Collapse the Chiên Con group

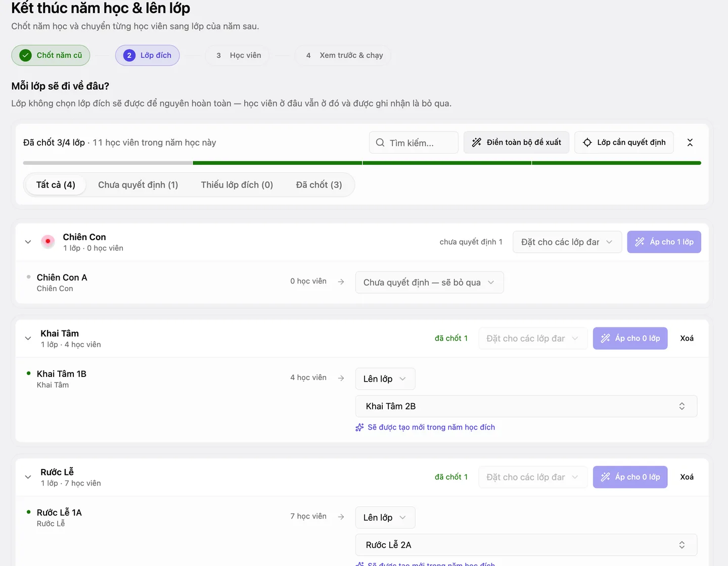[x=28, y=242]
